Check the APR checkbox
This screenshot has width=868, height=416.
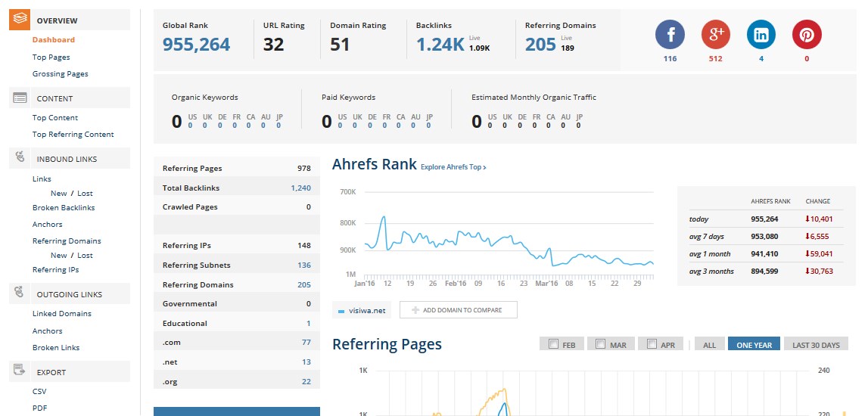click(x=652, y=343)
